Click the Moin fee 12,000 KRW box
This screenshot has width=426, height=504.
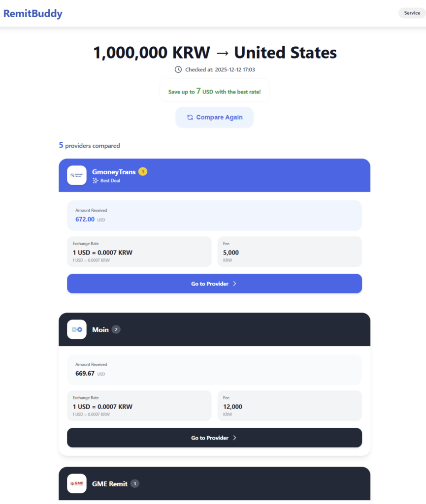click(x=290, y=406)
